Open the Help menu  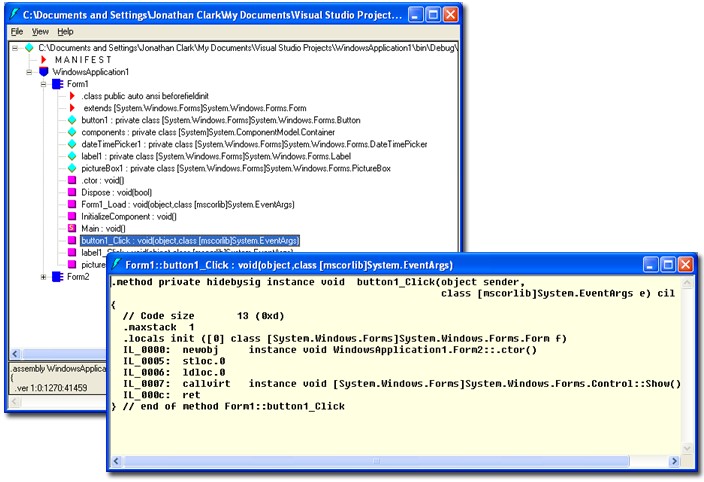(65, 31)
